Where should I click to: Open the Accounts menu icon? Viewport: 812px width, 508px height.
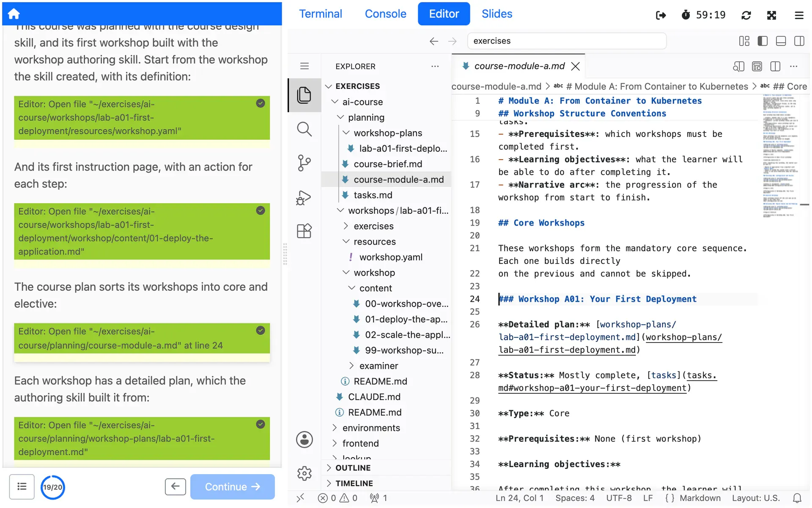[x=304, y=439]
